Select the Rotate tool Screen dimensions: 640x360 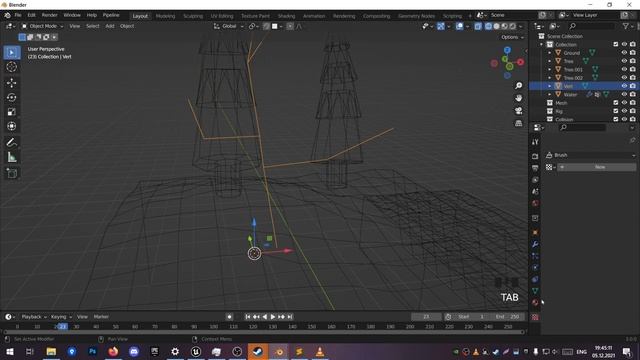coord(11,97)
